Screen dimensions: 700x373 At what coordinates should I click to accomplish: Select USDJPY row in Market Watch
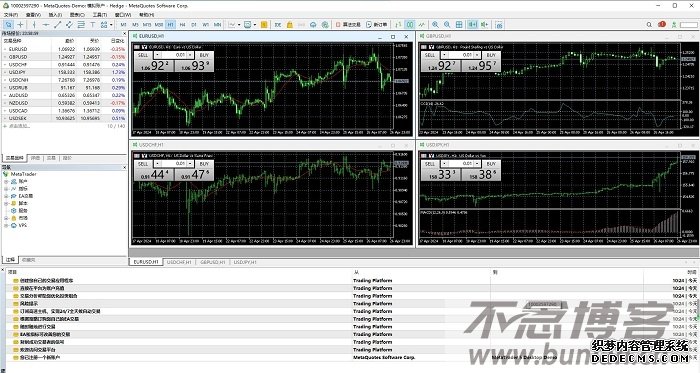click(64, 72)
